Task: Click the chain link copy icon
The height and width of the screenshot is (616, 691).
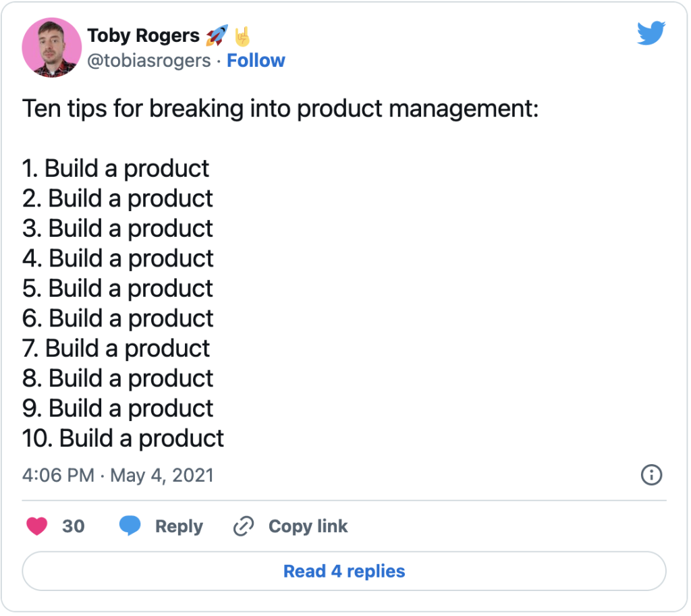Action: click(243, 526)
